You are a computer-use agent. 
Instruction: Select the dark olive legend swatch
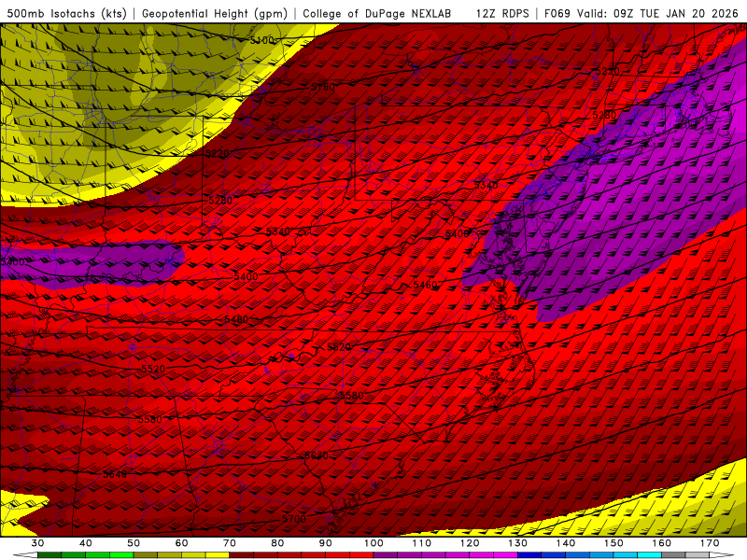point(146,554)
